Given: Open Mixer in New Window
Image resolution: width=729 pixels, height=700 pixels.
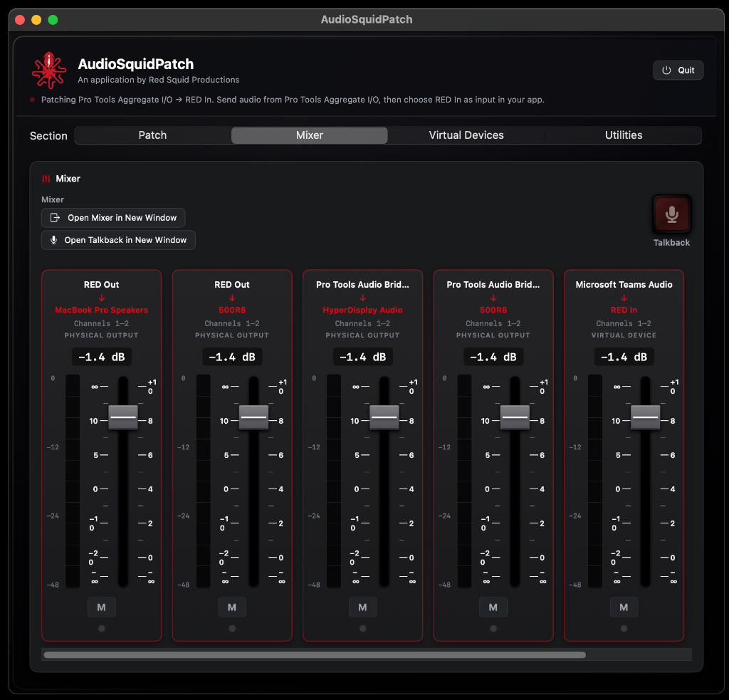Looking at the screenshot, I should [x=113, y=218].
